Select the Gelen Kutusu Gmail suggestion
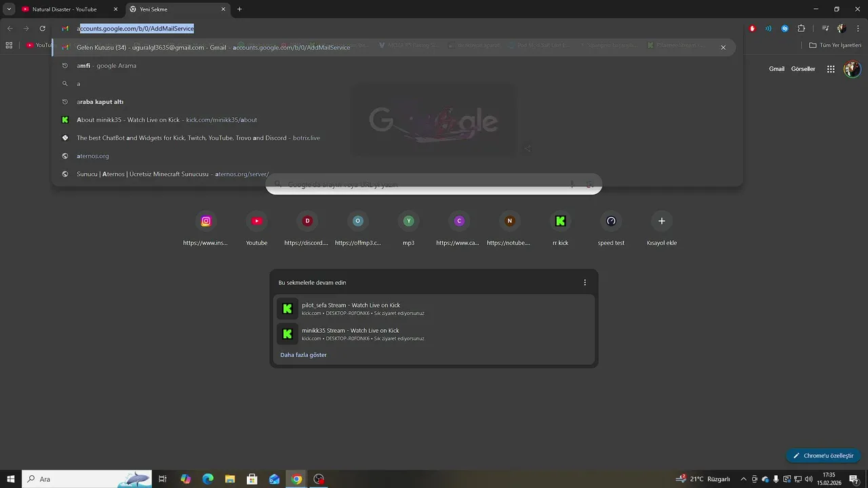Viewport: 868px width, 488px height. (393, 47)
